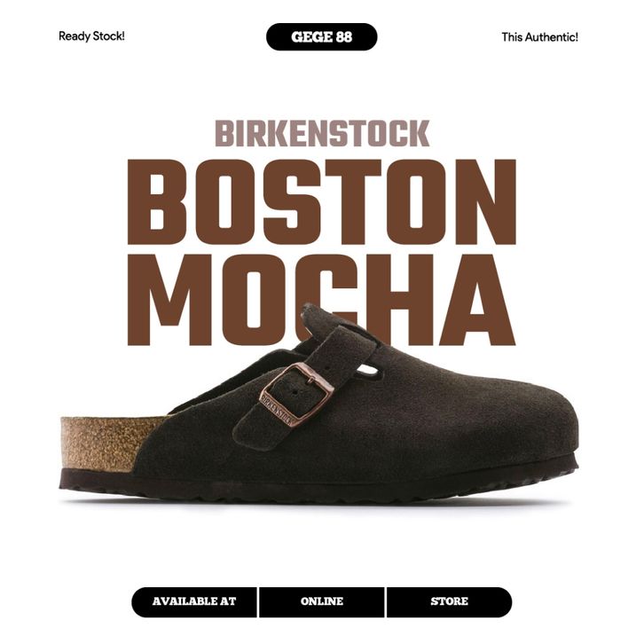The height and width of the screenshot is (644, 644).
Task: Select the AVAILABLE AT pill segment
Action: point(194,601)
